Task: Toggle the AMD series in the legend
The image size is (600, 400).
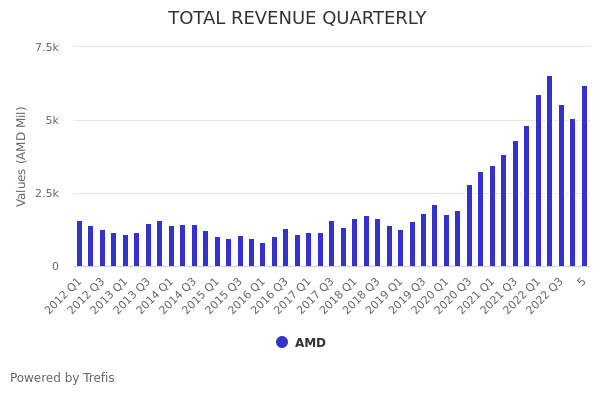Action: [x=309, y=343]
